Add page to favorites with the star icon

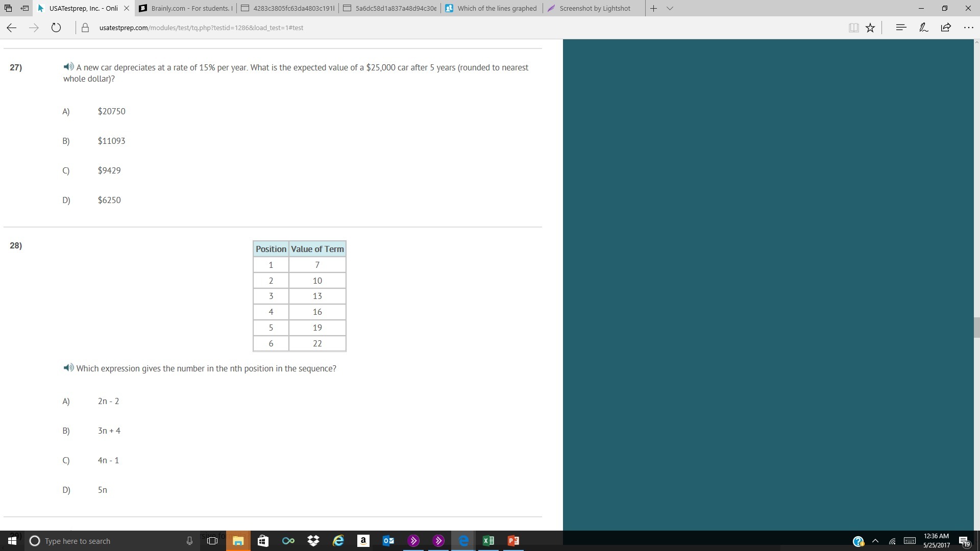click(870, 28)
